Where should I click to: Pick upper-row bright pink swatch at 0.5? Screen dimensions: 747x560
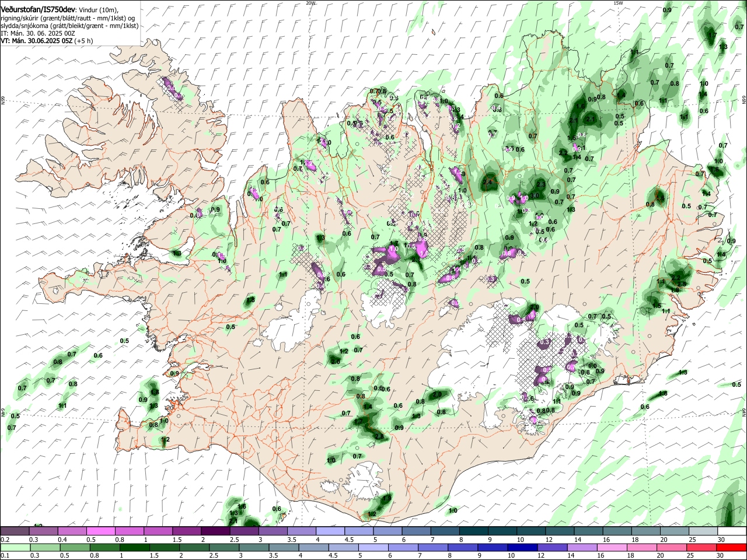coord(100,531)
